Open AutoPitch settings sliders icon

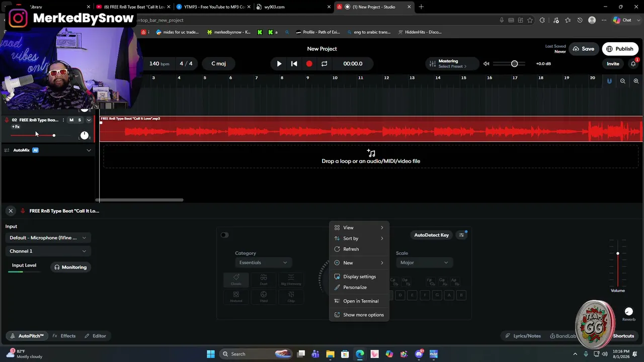[x=461, y=235]
